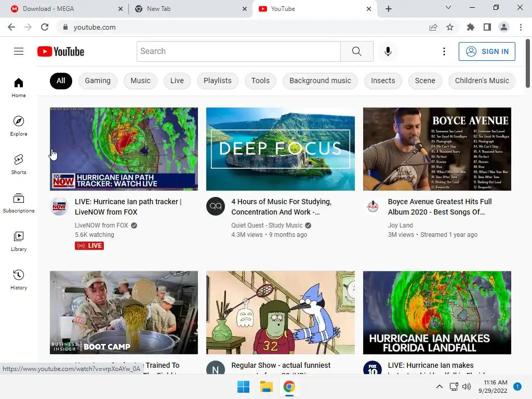Start voice search with microphone icon
Screen dimensions: 532x399
coord(388,51)
